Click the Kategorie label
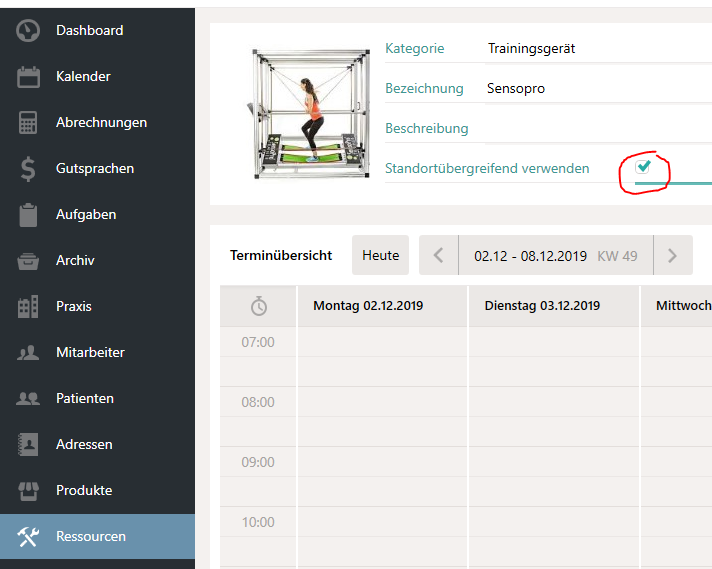Screen dimensions: 712x569 415,49
